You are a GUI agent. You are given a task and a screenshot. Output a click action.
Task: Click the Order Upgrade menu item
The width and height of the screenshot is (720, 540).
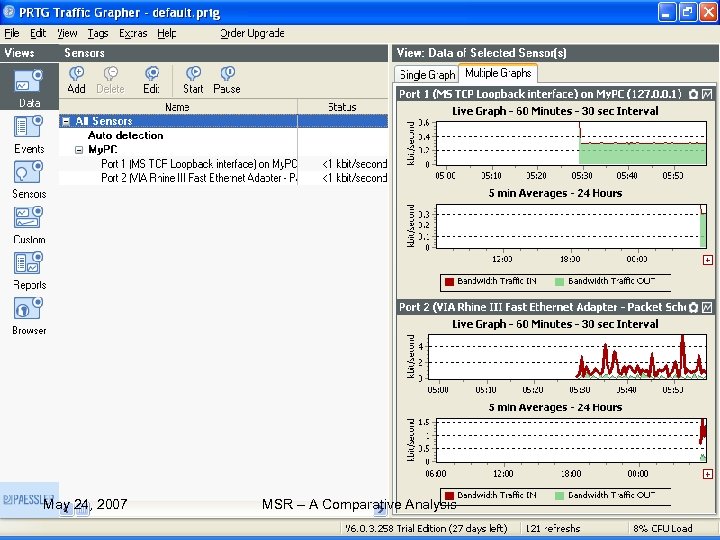point(252,33)
